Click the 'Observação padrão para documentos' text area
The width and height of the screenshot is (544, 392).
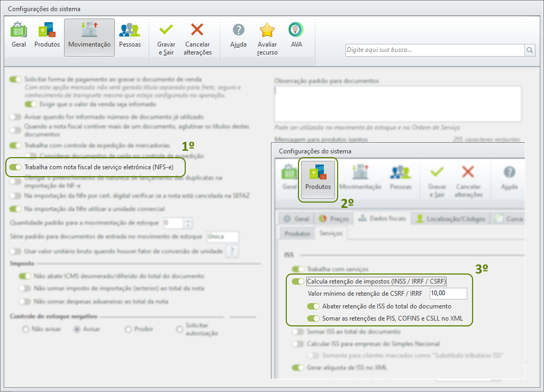click(398, 104)
